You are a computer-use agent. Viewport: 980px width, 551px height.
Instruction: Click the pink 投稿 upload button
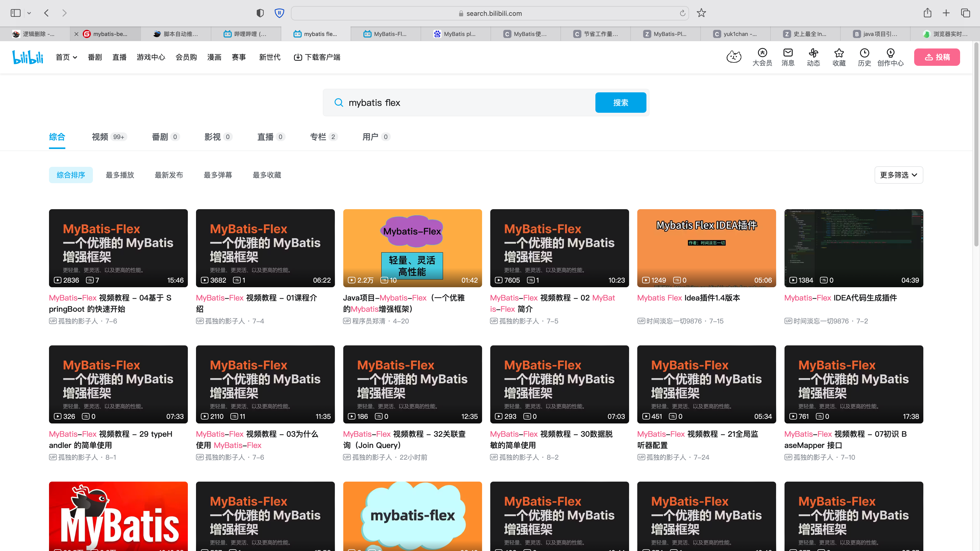tap(937, 57)
